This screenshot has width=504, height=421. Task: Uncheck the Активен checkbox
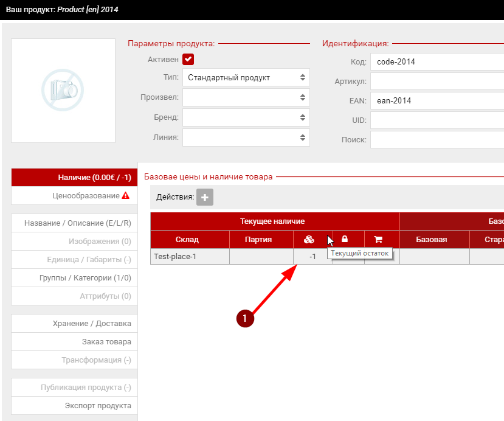point(188,59)
